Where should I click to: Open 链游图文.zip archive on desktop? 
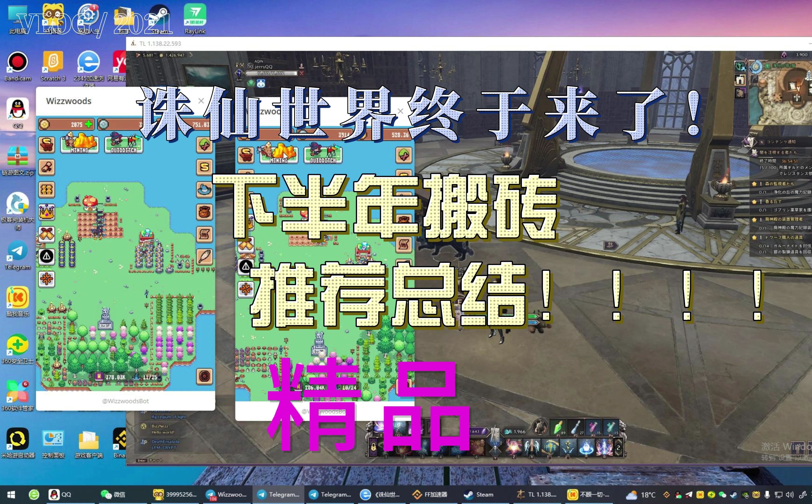18,161
